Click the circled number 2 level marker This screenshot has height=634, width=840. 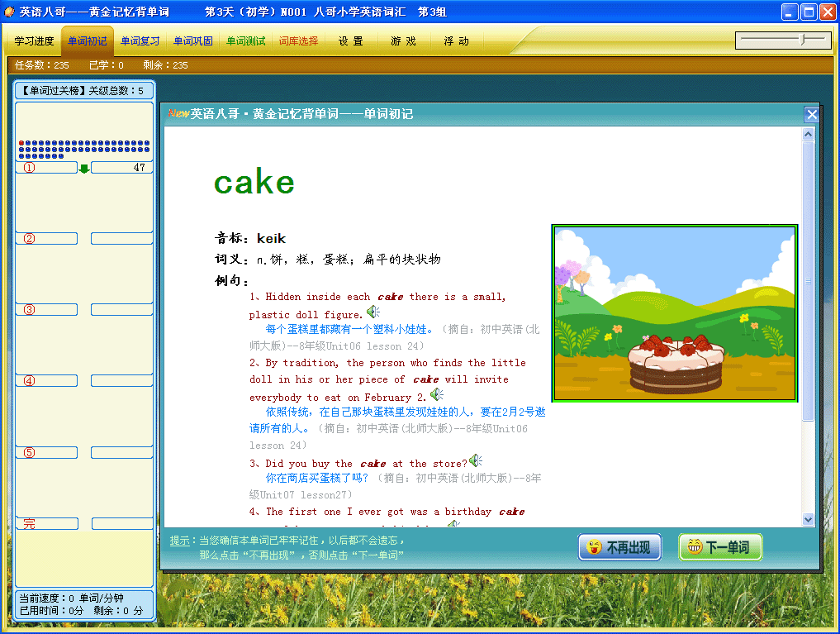pos(30,239)
